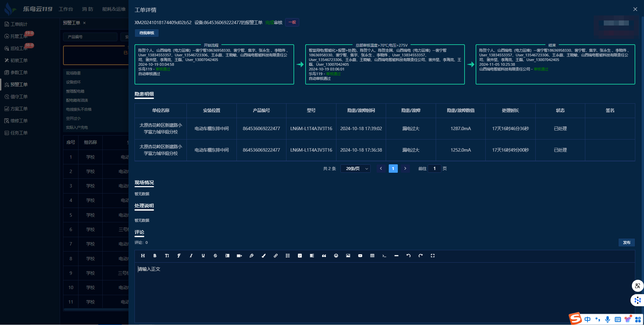Image resolution: width=644 pixels, height=325 pixels.
Task: Toggle strikethrough text formatting
Action: 215,256
